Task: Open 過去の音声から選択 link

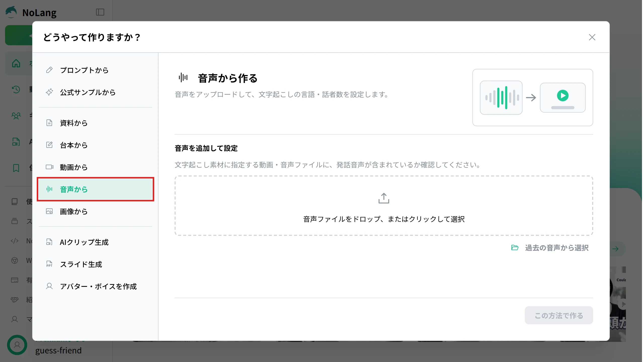Action: 550,248
